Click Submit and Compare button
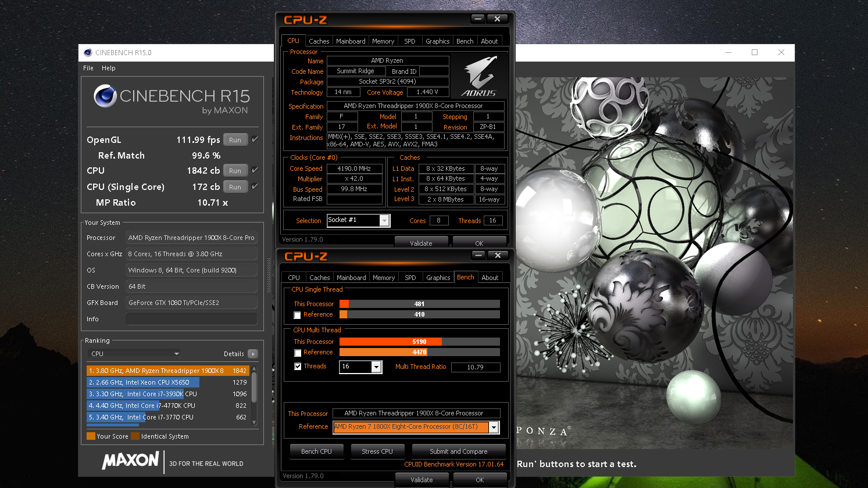The width and height of the screenshot is (868, 488). 459,451
